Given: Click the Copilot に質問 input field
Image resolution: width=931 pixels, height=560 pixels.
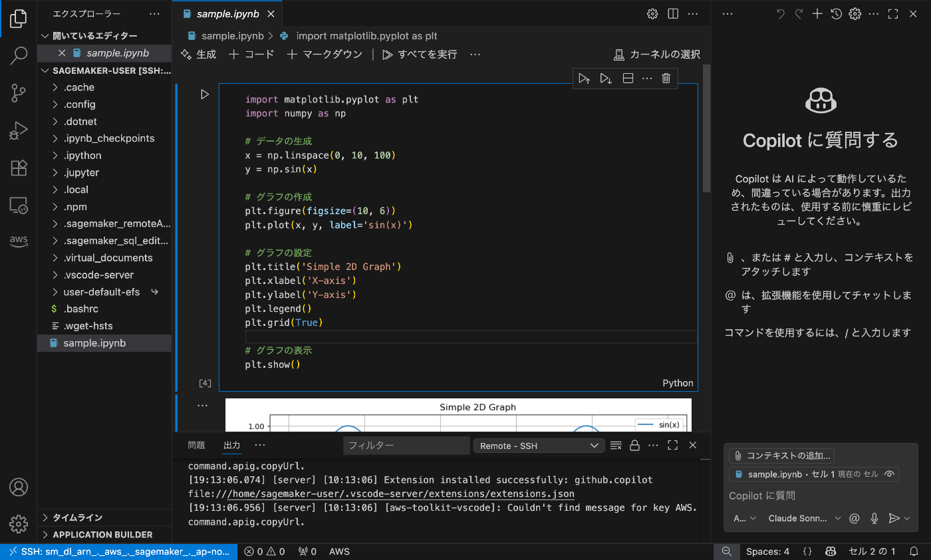Looking at the screenshot, I should [x=821, y=495].
